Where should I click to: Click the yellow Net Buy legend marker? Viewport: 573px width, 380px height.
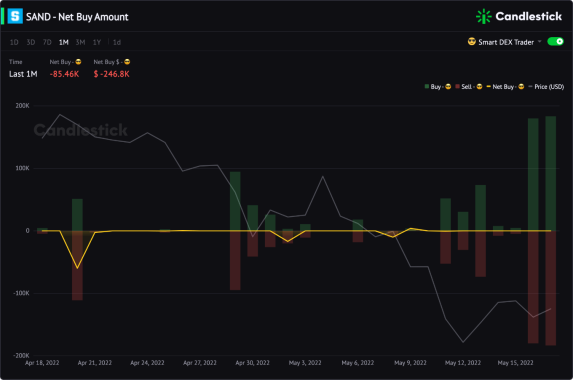[x=489, y=87]
